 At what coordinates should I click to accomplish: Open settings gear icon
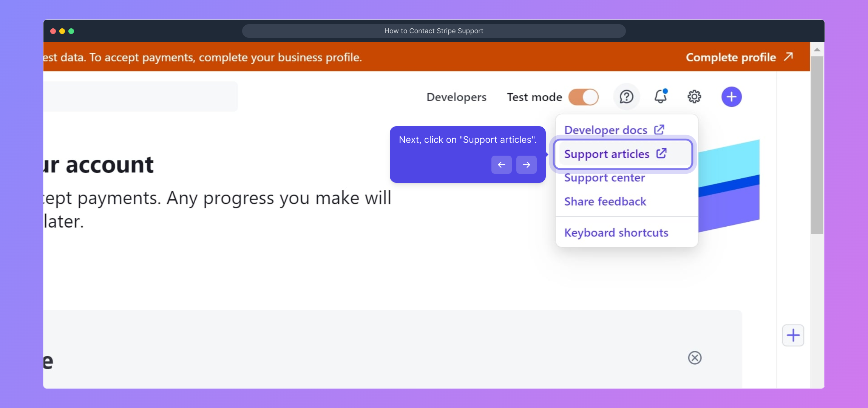[694, 97]
